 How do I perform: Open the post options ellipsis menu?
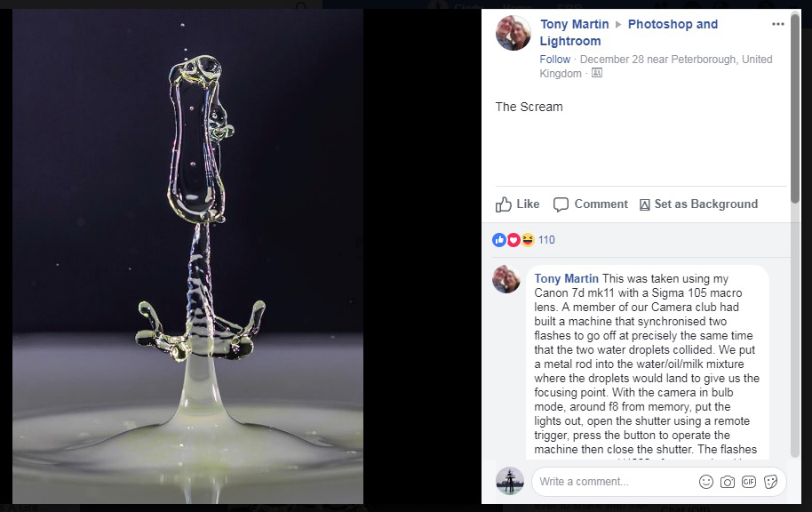tap(778, 25)
